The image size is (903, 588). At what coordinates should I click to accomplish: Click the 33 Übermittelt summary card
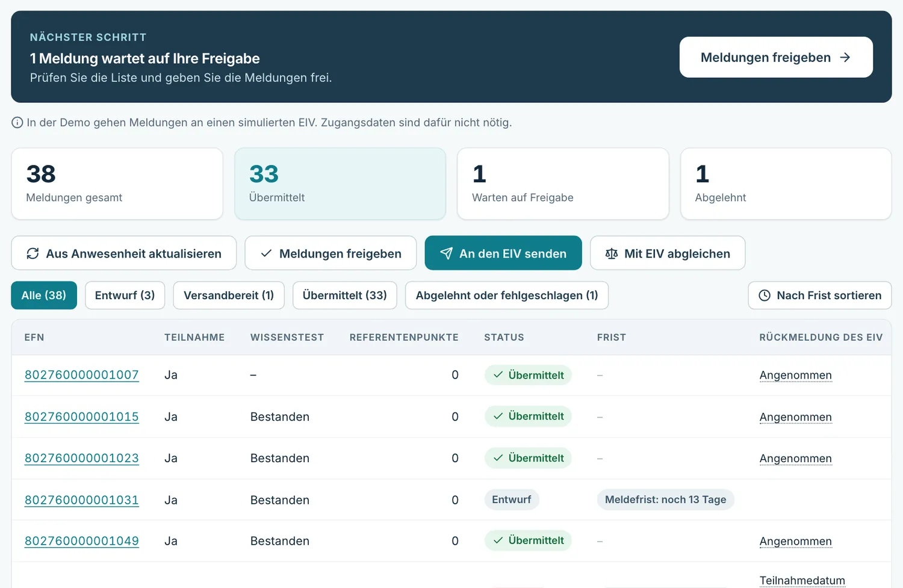340,184
